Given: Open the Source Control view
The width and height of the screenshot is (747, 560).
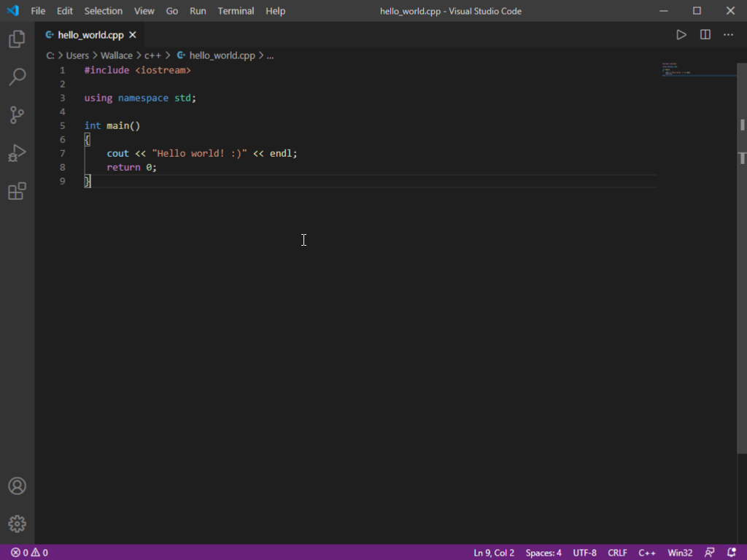Looking at the screenshot, I should (x=17, y=114).
